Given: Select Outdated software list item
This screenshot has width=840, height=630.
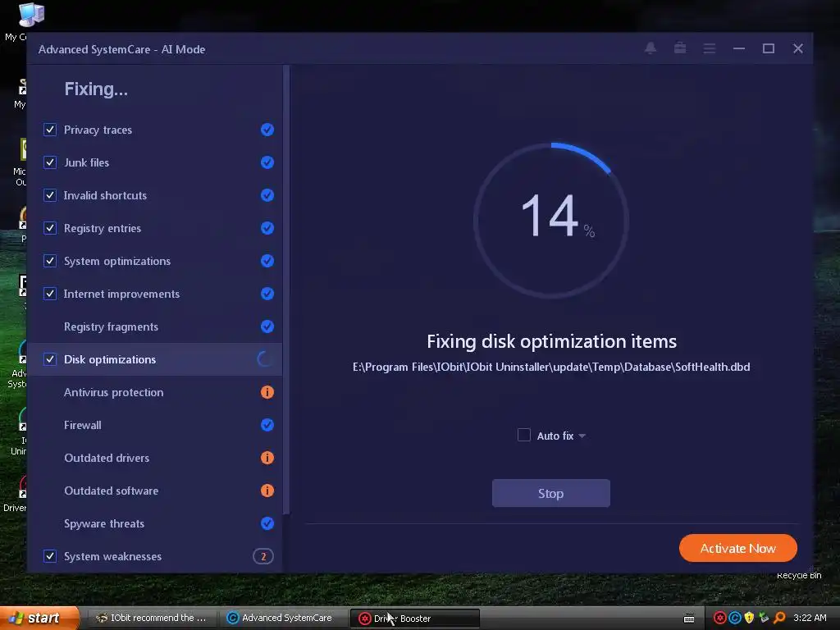Looking at the screenshot, I should tap(155, 491).
